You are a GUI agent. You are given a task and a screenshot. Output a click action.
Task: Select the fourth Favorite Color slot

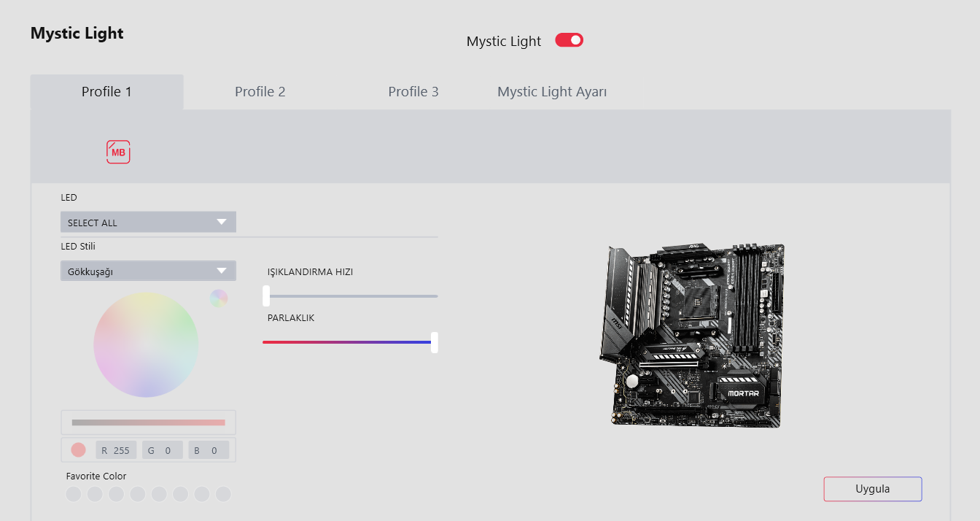(x=138, y=495)
